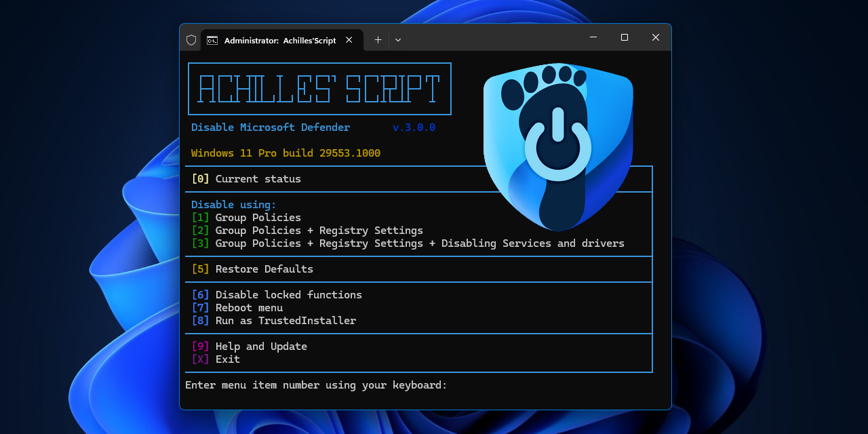Click the ASCII 'ACHILLES' SCRIPT' title box
The image size is (868, 434).
[x=319, y=88]
